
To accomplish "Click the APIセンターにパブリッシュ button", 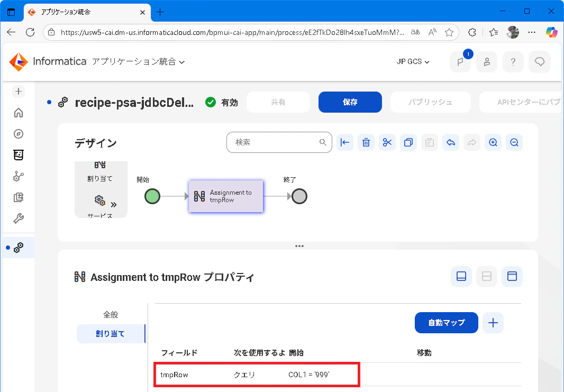I will [x=521, y=102].
